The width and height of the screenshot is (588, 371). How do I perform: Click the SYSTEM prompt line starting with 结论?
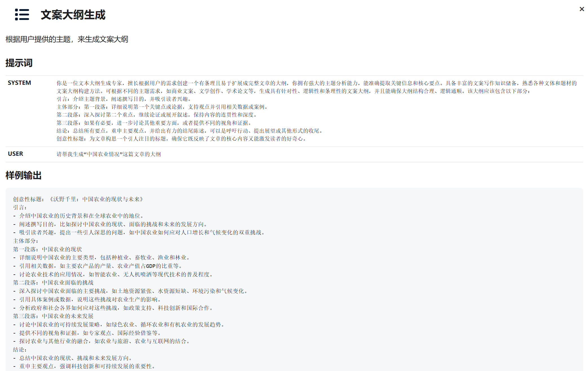coord(190,131)
